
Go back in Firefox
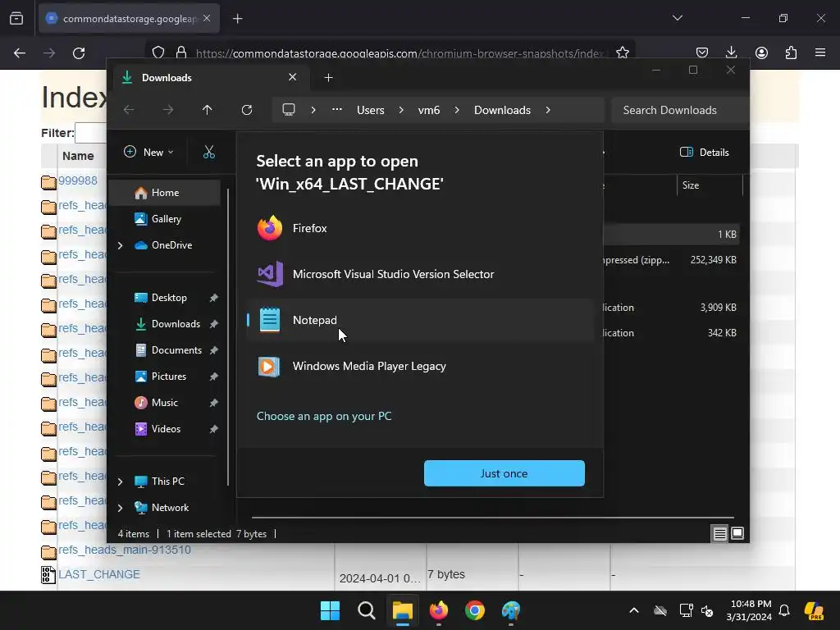(x=20, y=53)
